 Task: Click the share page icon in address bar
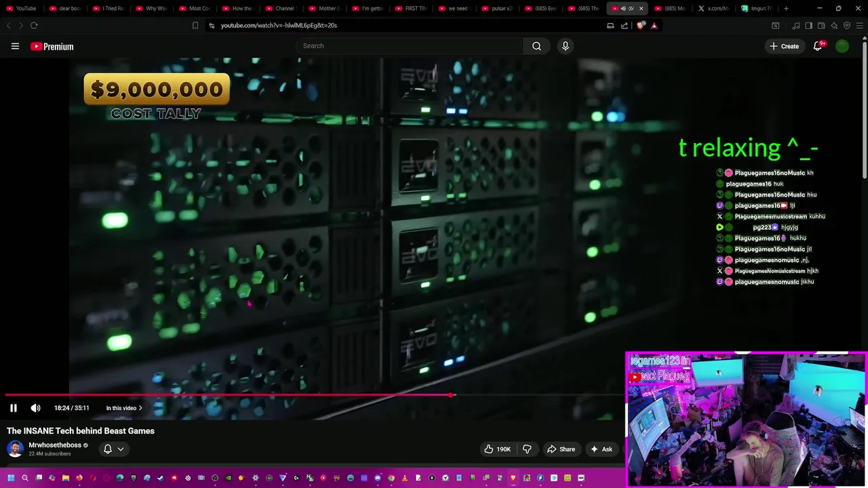coord(625,25)
